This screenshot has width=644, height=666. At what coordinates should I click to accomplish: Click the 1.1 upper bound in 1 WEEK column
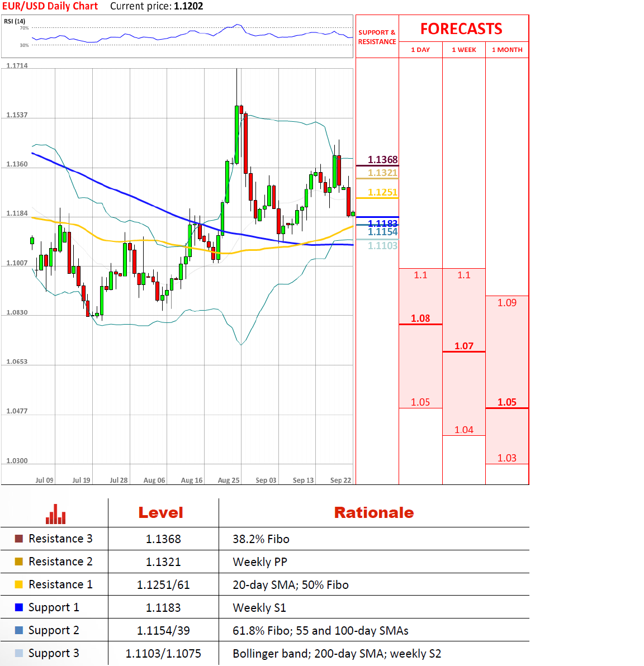coord(464,275)
